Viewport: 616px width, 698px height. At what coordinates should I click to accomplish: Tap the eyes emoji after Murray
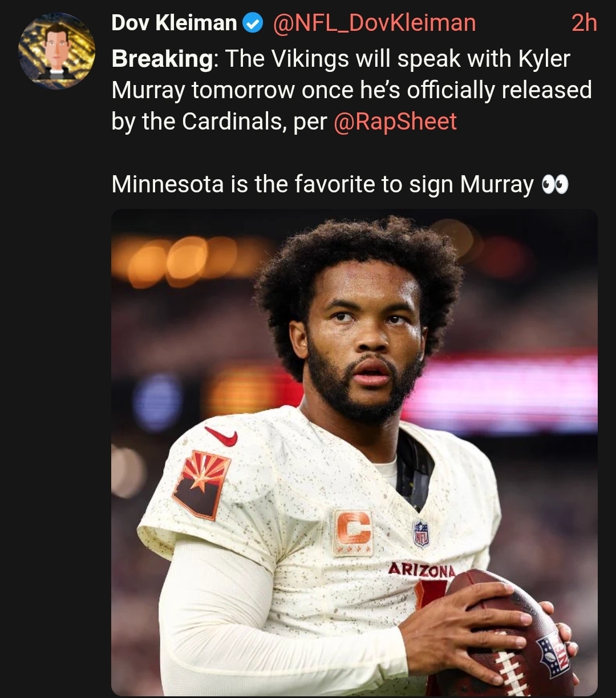click(x=554, y=185)
